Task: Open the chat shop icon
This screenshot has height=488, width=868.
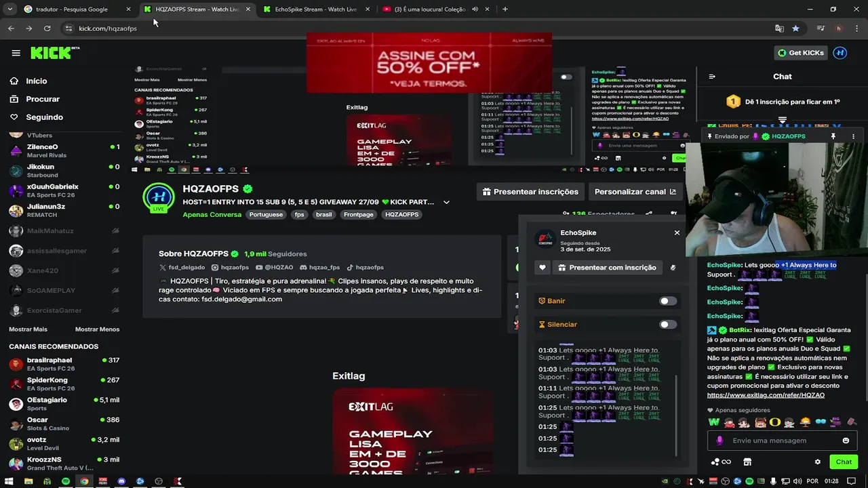Action: 747,462
